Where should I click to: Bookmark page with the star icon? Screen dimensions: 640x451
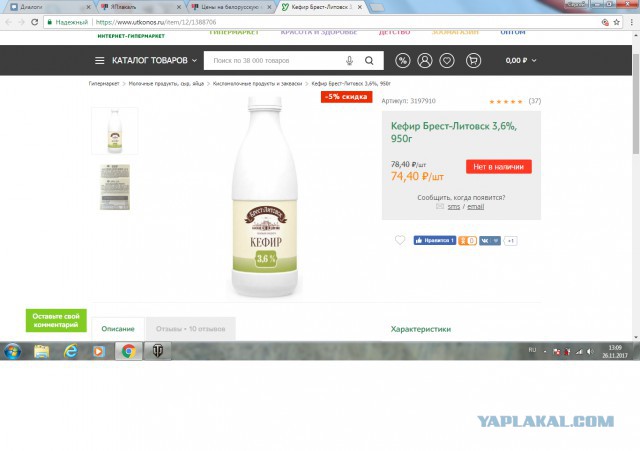click(616, 22)
